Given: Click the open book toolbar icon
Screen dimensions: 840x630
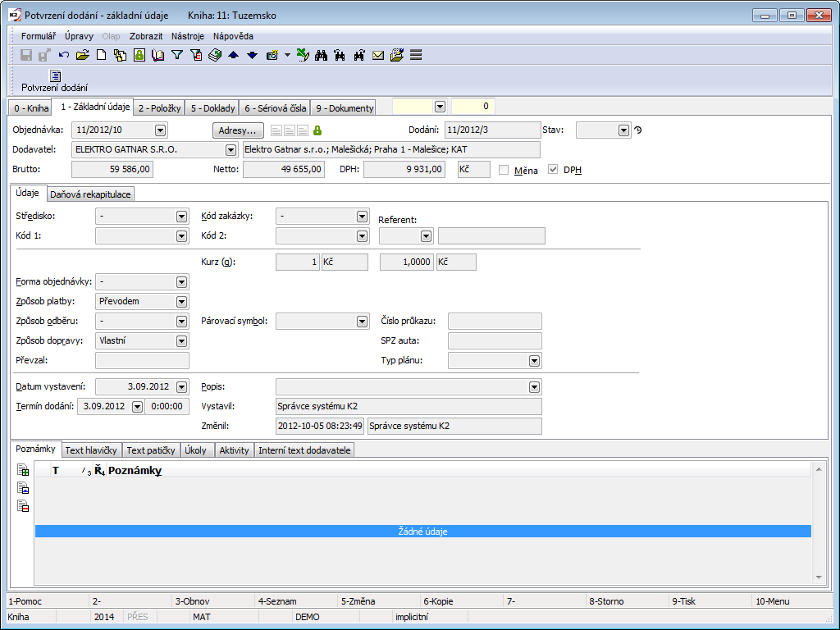Looking at the screenshot, I should 158,55.
